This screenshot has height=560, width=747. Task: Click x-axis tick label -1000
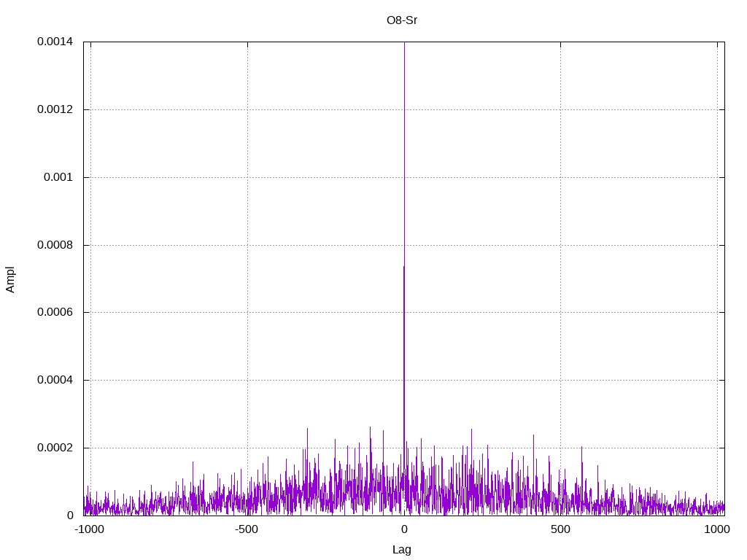(89, 529)
